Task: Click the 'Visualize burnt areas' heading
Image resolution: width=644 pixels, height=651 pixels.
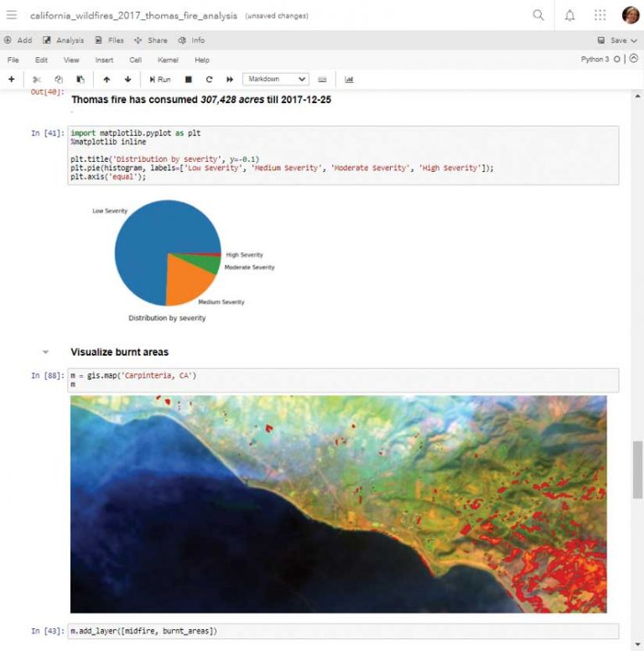Action: click(120, 352)
